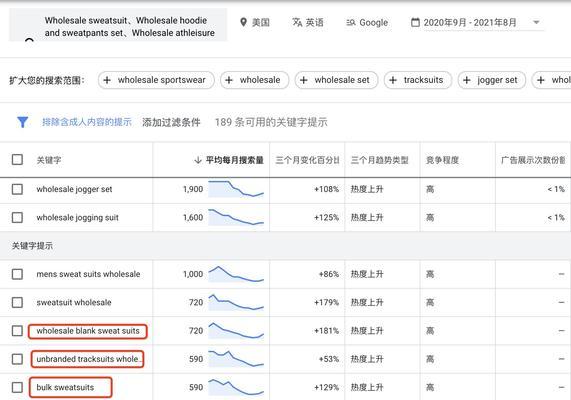Check the box for mens sweat suits wholesale
Screen dimensions: 571x400
click(17, 274)
